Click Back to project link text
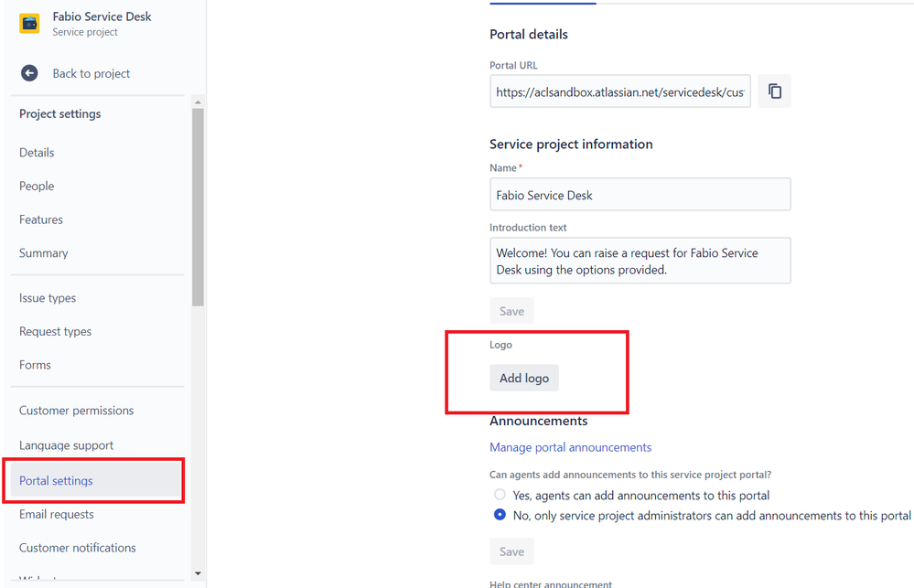Image resolution: width=914 pixels, height=588 pixels. [91, 73]
